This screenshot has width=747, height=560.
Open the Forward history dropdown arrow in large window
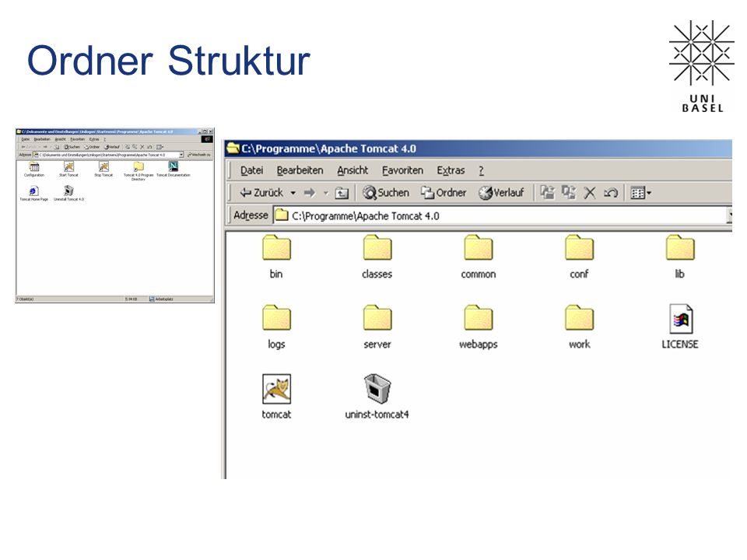tap(326, 193)
